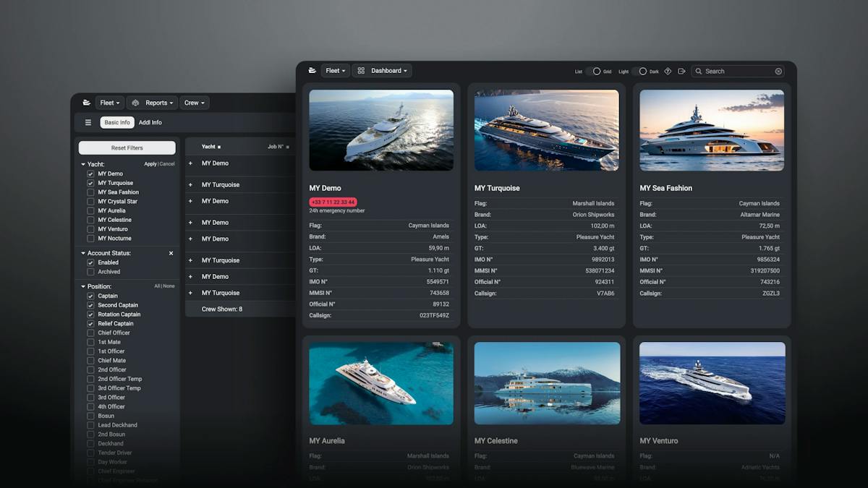Check the MY Crystal Star yacht filter
Screen dimensions: 868x488
[x=90, y=202]
